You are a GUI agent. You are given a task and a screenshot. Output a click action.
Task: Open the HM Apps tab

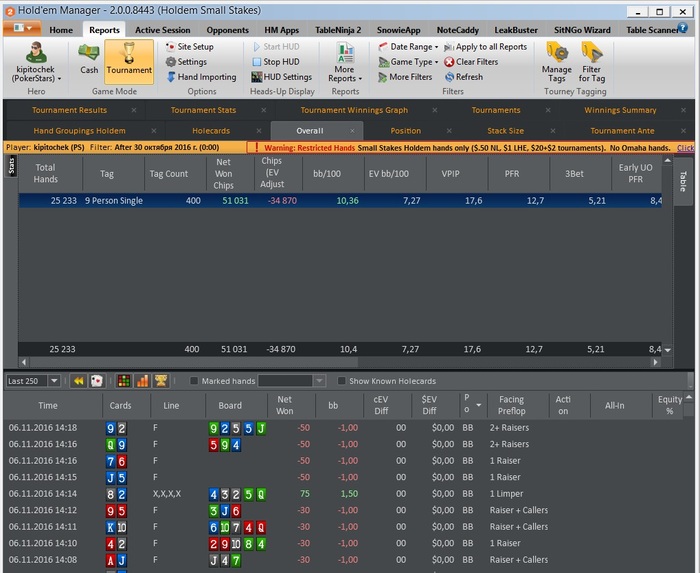pyautogui.click(x=281, y=30)
